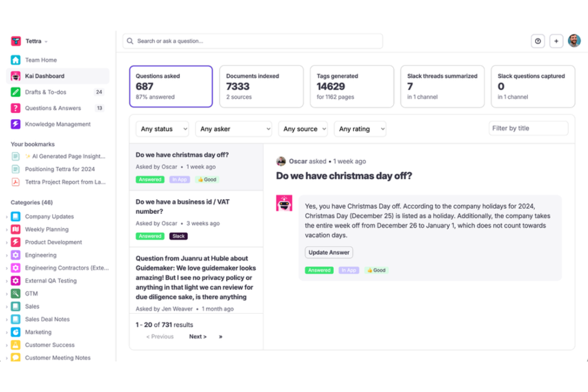Click the search magnifier icon
Screen dimensions: 588x392
point(130,41)
